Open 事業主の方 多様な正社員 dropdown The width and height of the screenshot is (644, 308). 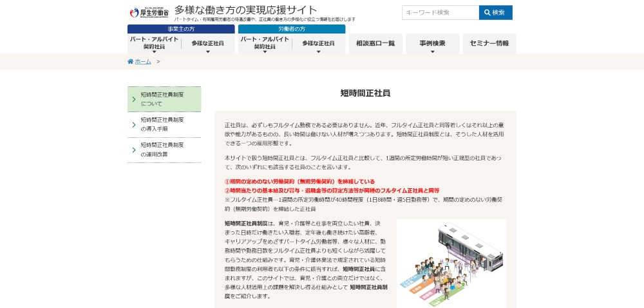coord(208,44)
